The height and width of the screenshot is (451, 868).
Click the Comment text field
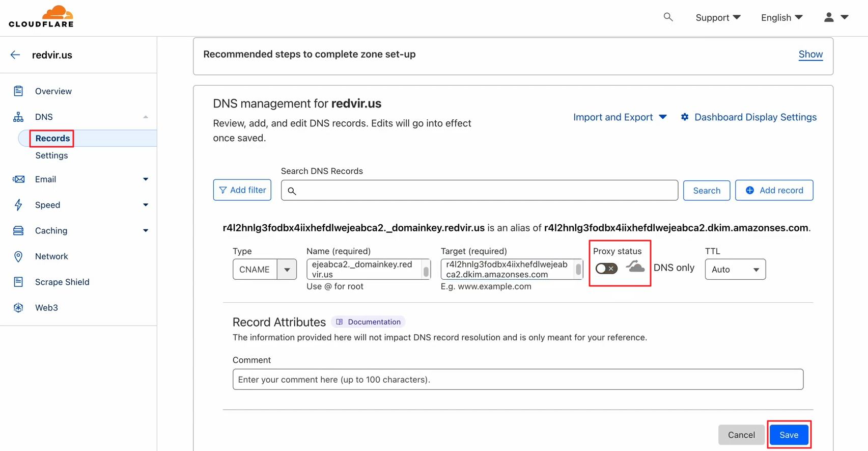click(518, 380)
